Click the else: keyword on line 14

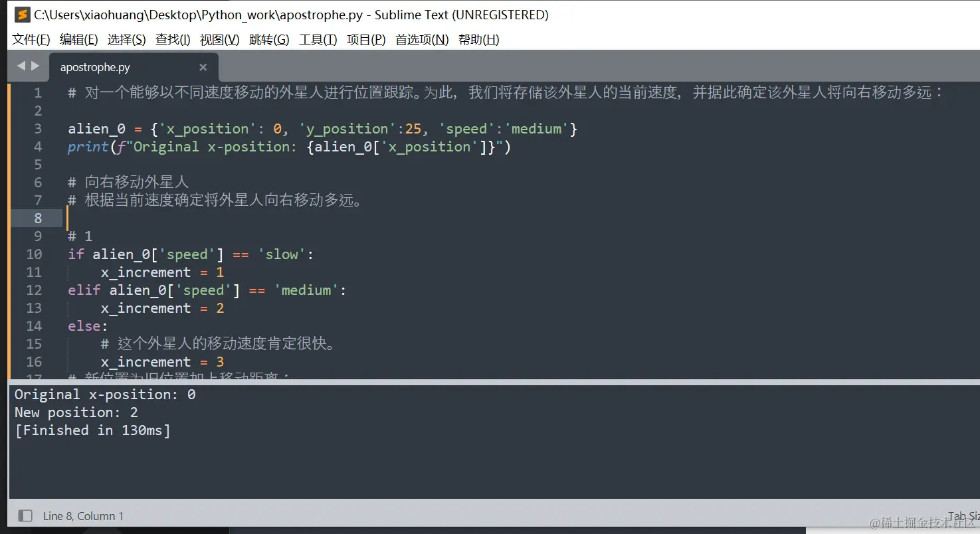[88, 326]
